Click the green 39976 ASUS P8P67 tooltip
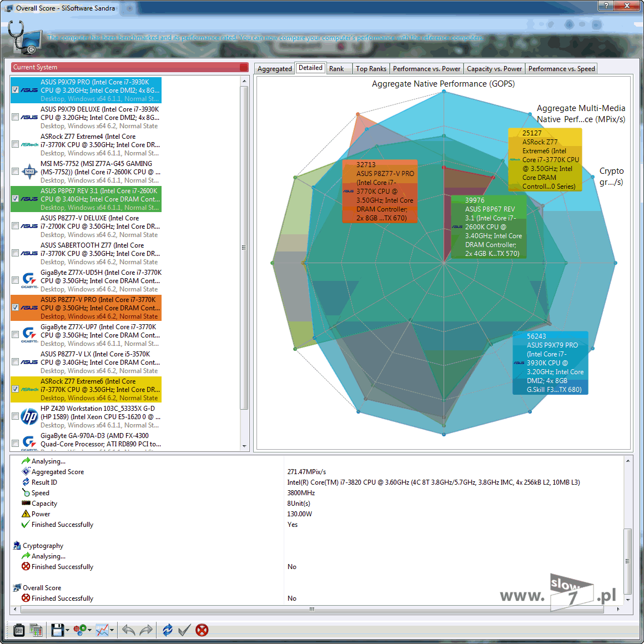 click(489, 227)
